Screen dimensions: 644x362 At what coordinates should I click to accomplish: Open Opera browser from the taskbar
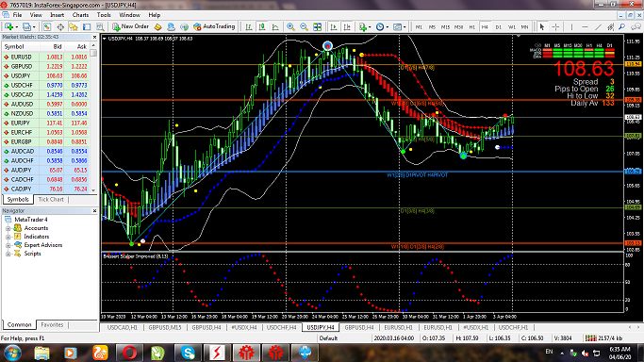[129, 353]
